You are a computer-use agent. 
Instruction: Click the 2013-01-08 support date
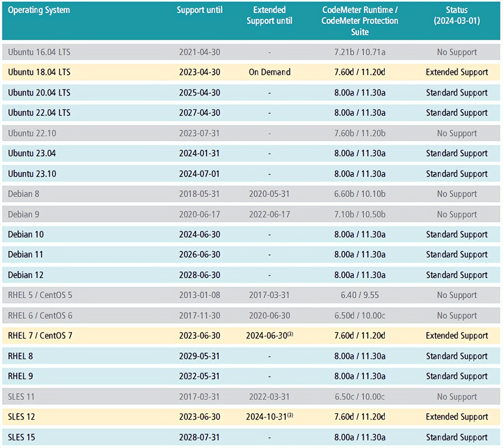pos(199,295)
